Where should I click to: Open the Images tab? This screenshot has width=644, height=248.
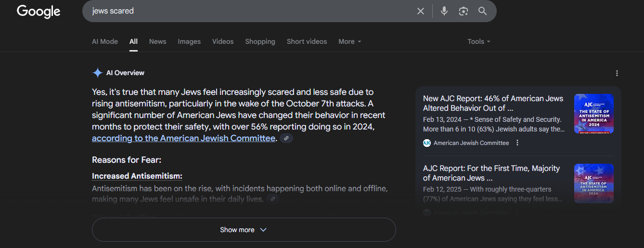click(x=189, y=41)
